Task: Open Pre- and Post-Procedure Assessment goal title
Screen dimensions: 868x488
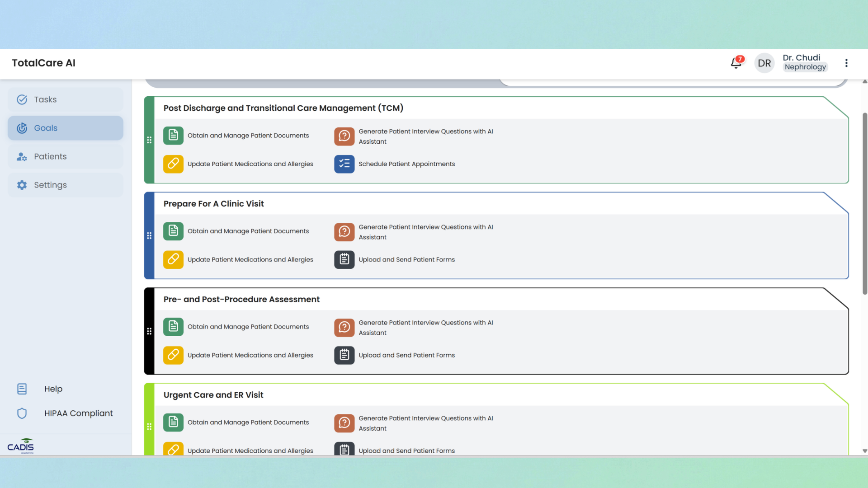Action: (x=241, y=299)
